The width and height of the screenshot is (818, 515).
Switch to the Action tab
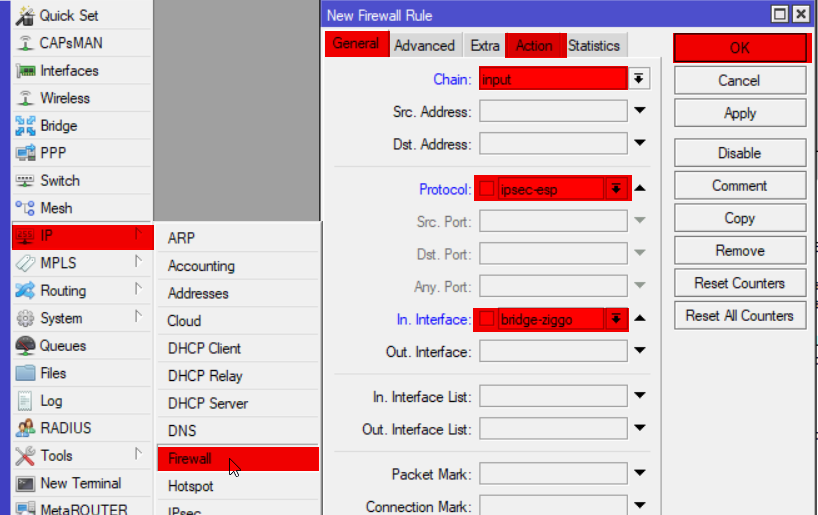pos(534,45)
